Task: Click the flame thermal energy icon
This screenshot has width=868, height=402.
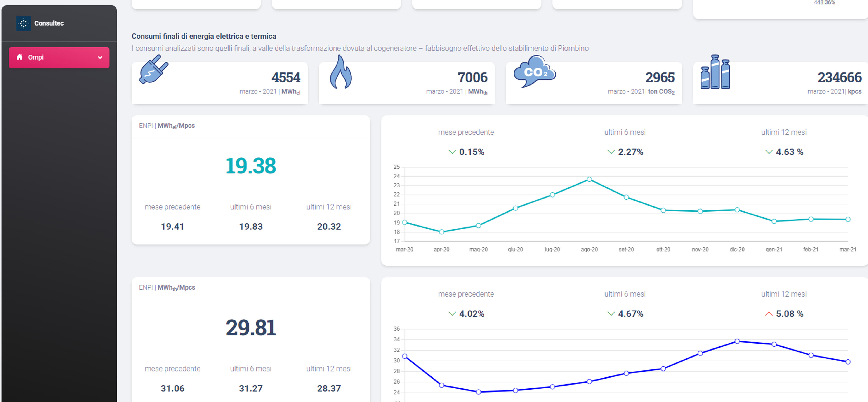Action: point(341,72)
